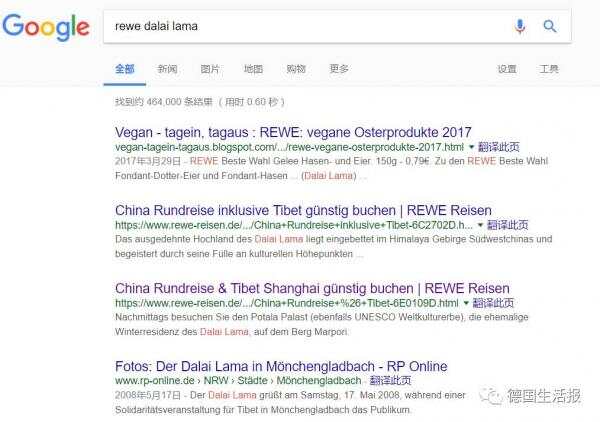Click the rewe-reisen.de URL ending Tibet-6E0109D.html
Image resolution: width=600 pixels, height=422 pixels.
tap(287, 303)
